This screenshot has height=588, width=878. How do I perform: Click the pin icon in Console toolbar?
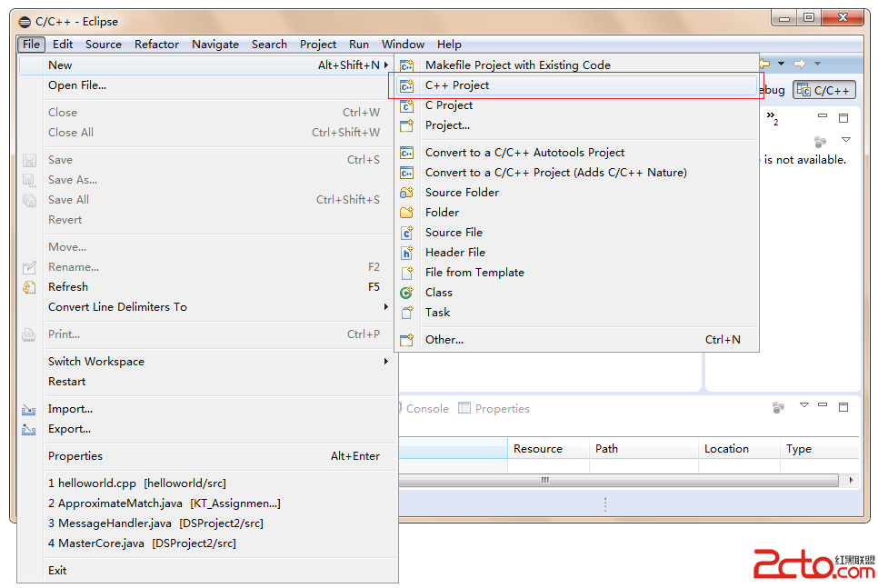pos(778,408)
